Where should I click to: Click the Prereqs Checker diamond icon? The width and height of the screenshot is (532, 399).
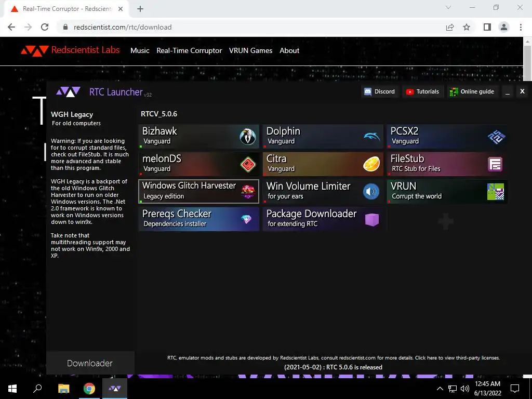(247, 219)
